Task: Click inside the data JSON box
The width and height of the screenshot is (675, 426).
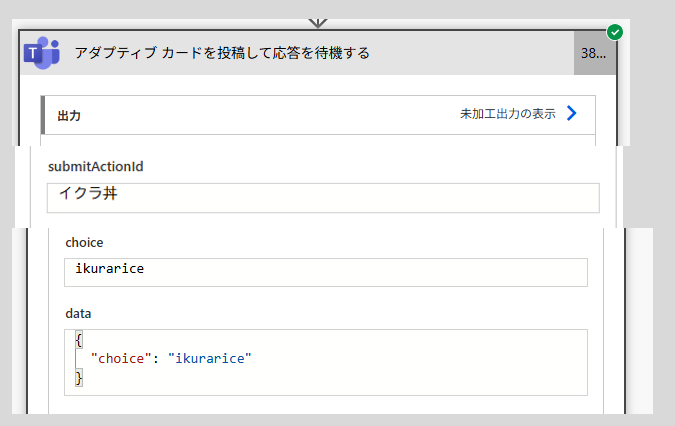Action: point(326,362)
